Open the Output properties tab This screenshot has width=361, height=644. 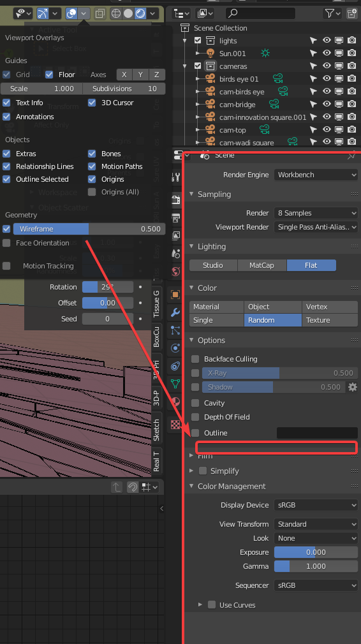tap(176, 217)
